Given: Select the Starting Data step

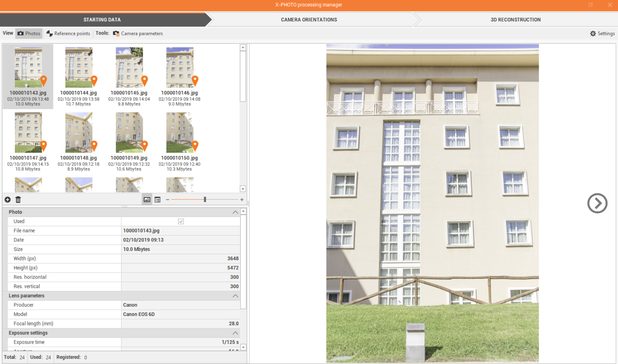Looking at the screenshot, I should (102, 20).
